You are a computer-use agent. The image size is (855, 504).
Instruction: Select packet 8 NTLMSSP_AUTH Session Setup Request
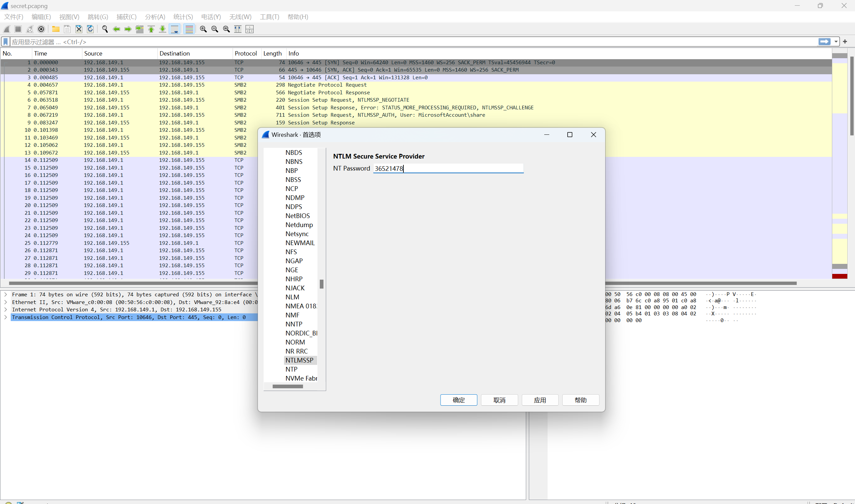pos(416,115)
